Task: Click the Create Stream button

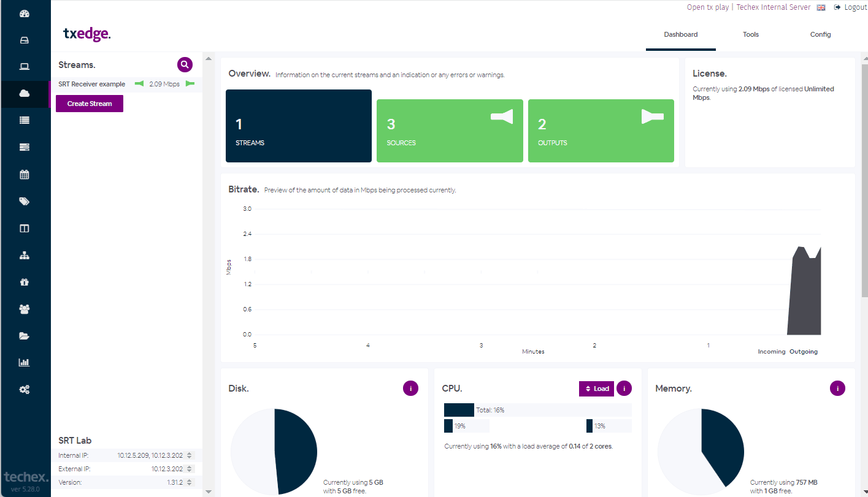Action: pos(90,104)
